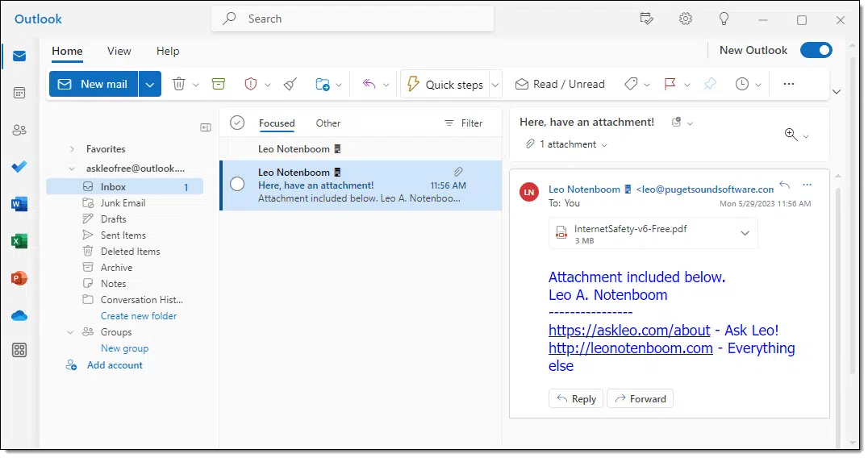Click the Quick steps button
Viewport: 868px width, 458px height.
pos(445,84)
